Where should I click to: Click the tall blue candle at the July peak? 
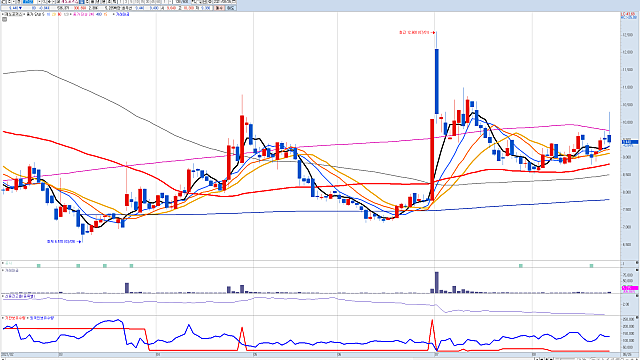tap(437, 81)
